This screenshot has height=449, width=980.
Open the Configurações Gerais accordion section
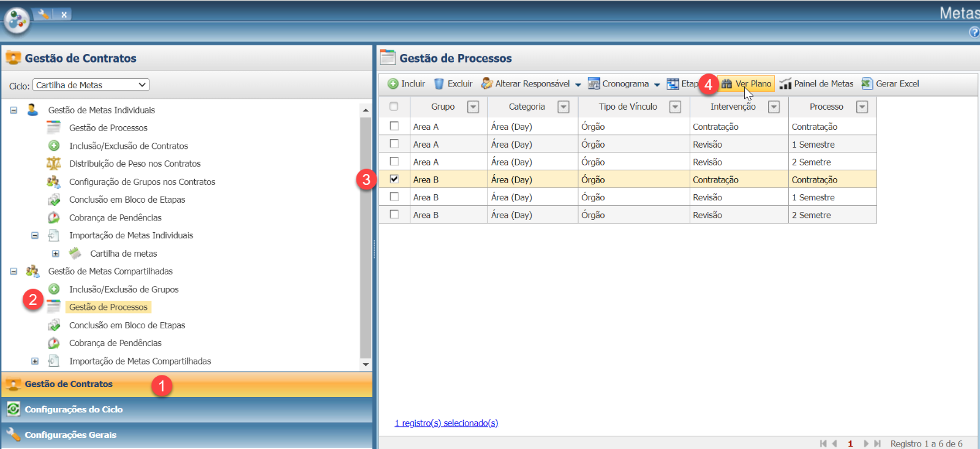click(187, 435)
